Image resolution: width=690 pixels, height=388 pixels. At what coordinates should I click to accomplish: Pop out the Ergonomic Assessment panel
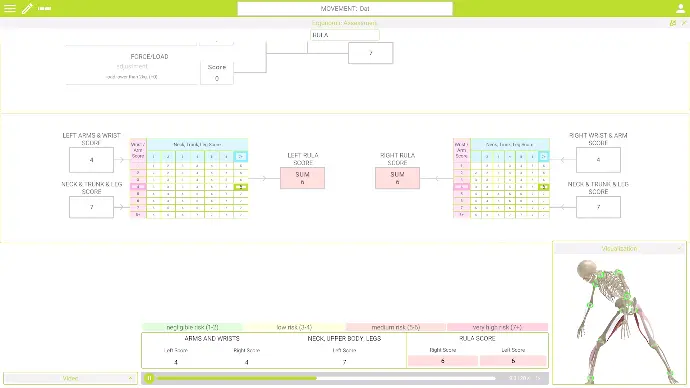point(673,23)
